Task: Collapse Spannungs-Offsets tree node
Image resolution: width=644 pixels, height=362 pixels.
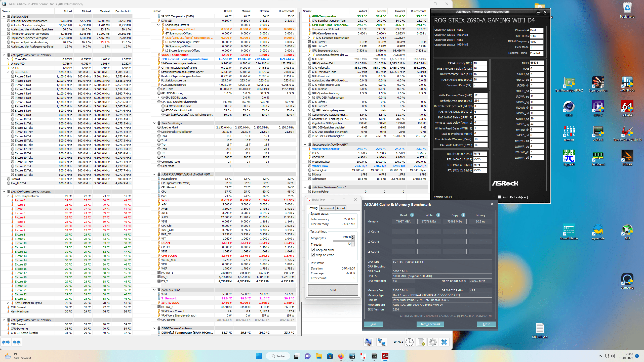Action: point(158,25)
